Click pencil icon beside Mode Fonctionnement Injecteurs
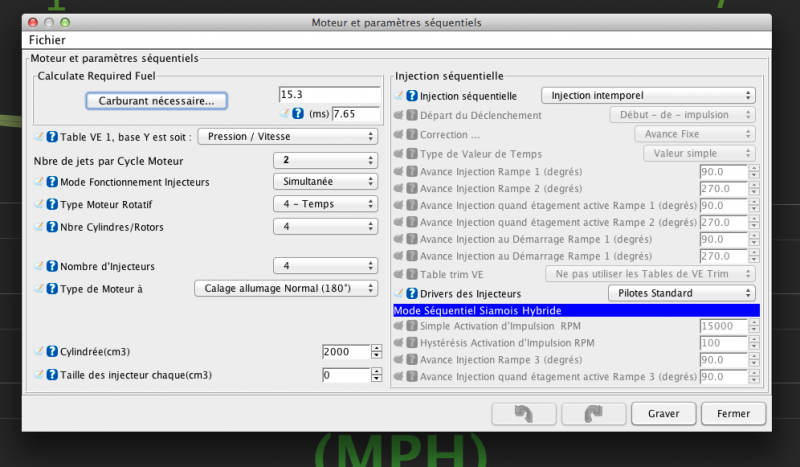The height and width of the screenshot is (467, 800). [39, 181]
